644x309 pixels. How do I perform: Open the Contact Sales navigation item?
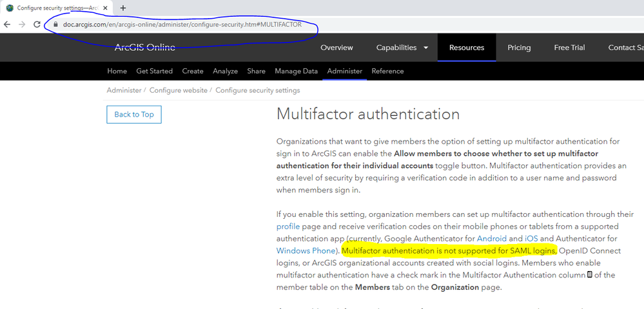click(x=626, y=48)
